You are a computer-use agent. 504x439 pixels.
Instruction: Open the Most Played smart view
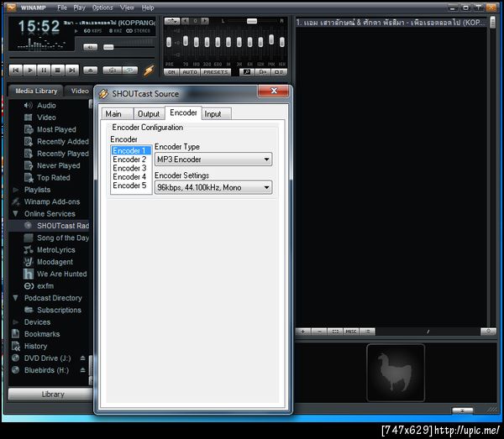56,129
